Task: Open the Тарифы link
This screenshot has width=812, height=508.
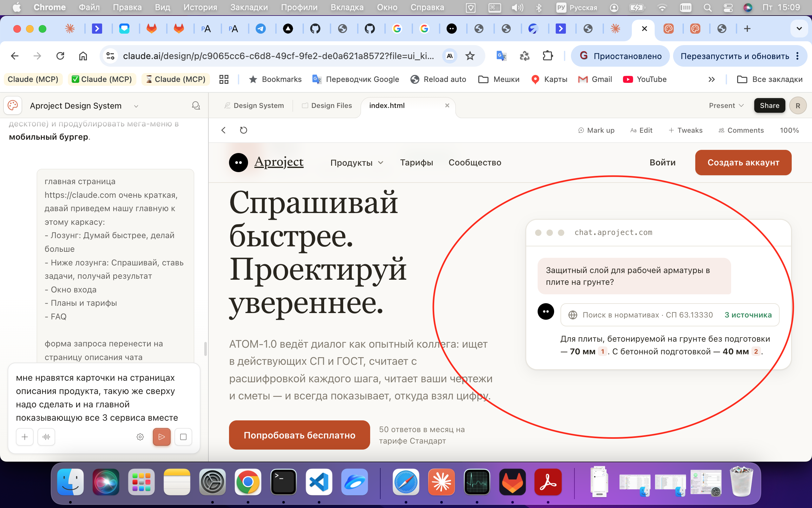Action: click(416, 163)
